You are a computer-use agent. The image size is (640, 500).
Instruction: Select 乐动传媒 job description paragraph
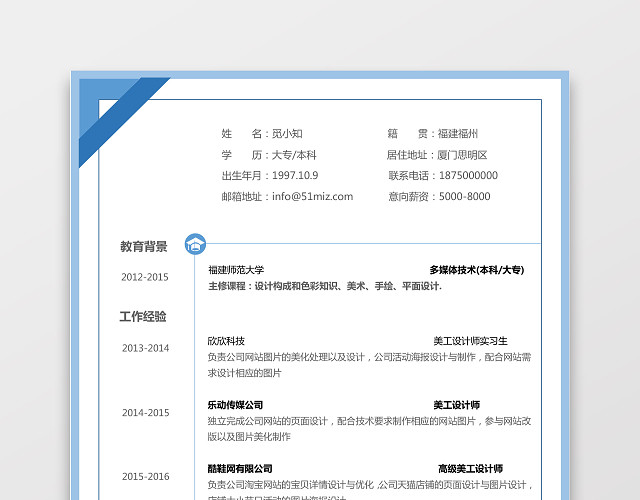pos(369,429)
